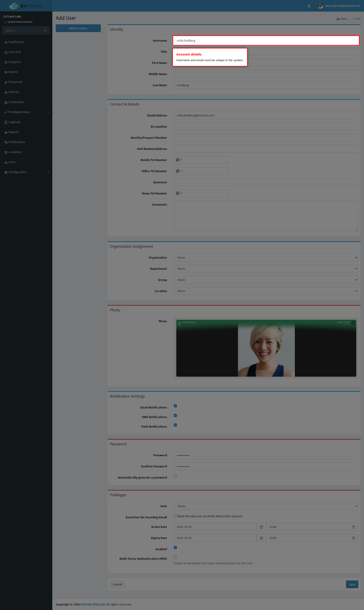Toggle the Email Notifications checkbox
Image resolution: width=364 pixels, height=610 pixels.
pos(175,406)
